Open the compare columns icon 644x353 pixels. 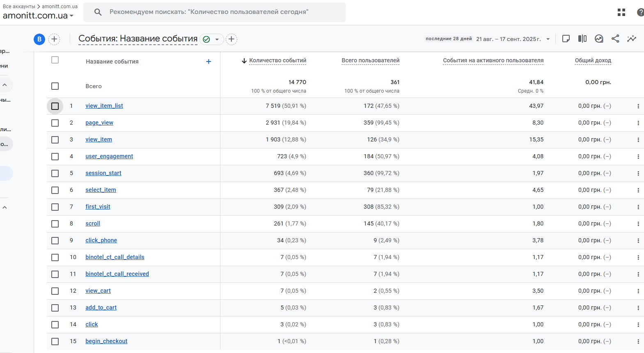click(582, 39)
